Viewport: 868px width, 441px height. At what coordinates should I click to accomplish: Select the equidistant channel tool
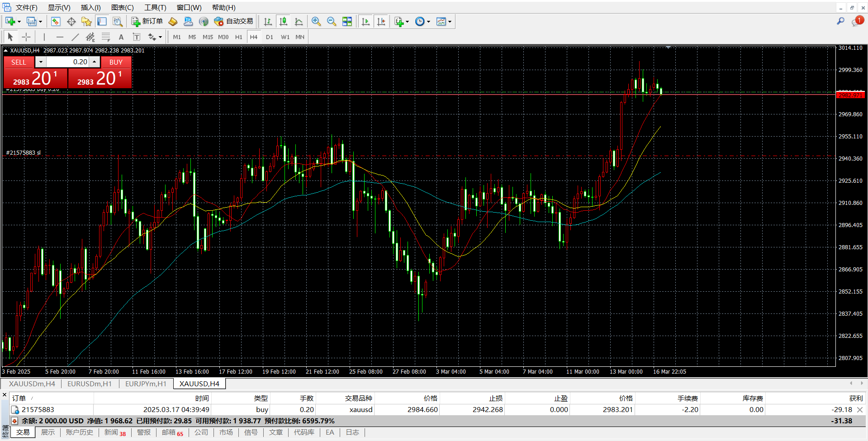[x=90, y=37]
